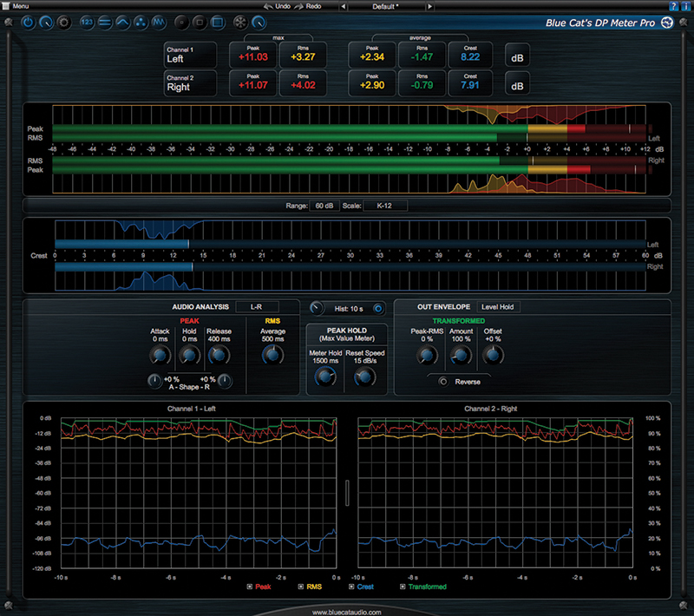The height and width of the screenshot is (616, 694).
Task: Click the snowflake freeze icon in toolbar
Action: (x=238, y=20)
